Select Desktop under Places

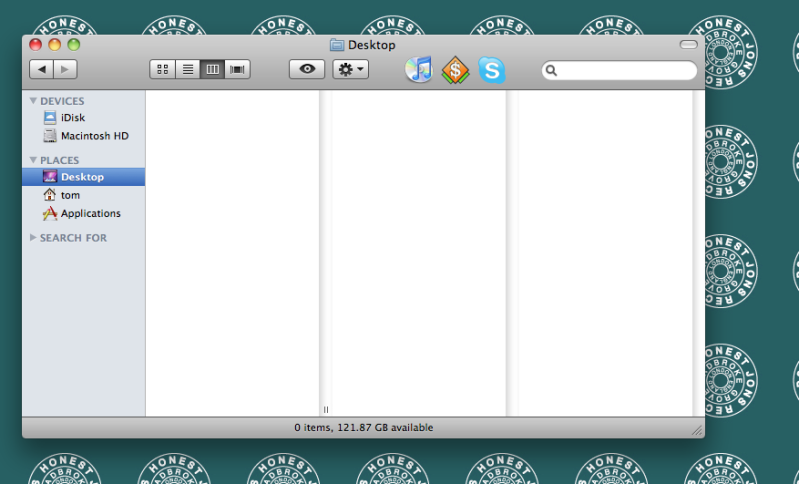click(84, 177)
